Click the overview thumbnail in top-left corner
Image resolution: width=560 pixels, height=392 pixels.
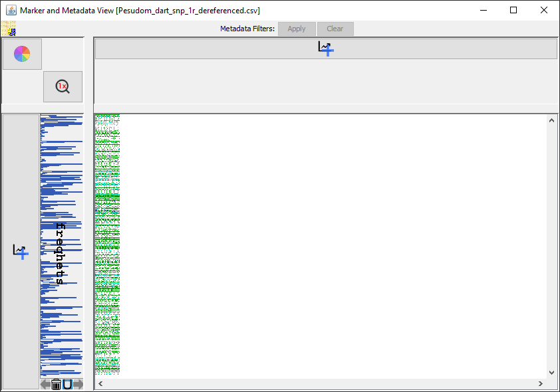[x=8, y=28]
